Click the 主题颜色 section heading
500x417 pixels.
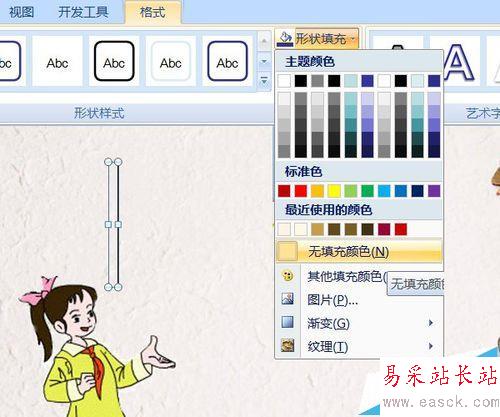coord(310,62)
